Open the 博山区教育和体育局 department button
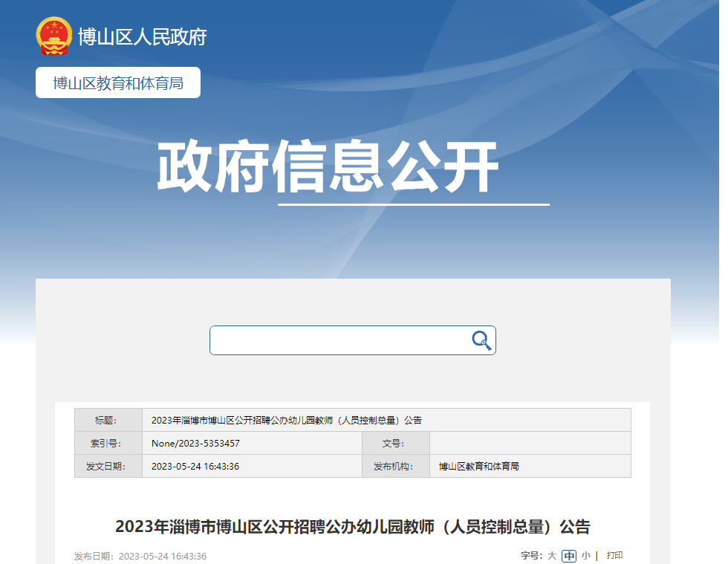Viewport: 728px width, 564px height. pos(118,82)
